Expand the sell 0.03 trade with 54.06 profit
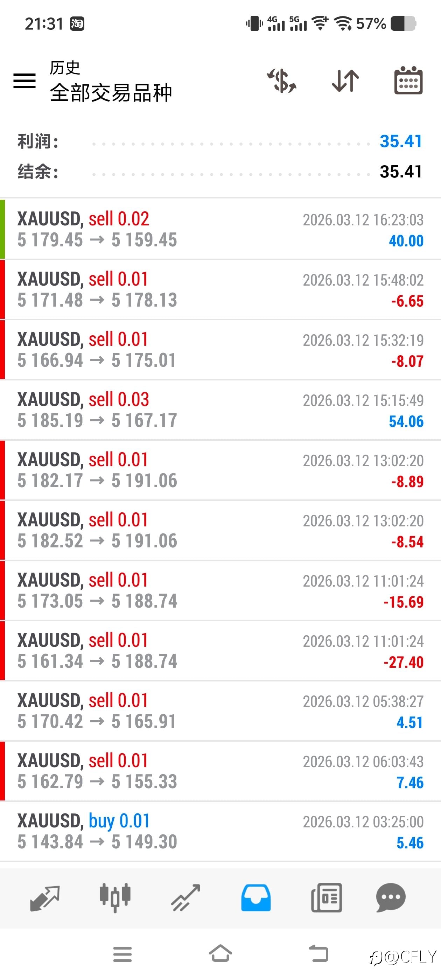Image resolution: width=441 pixels, height=980 pixels. (221, 410)
